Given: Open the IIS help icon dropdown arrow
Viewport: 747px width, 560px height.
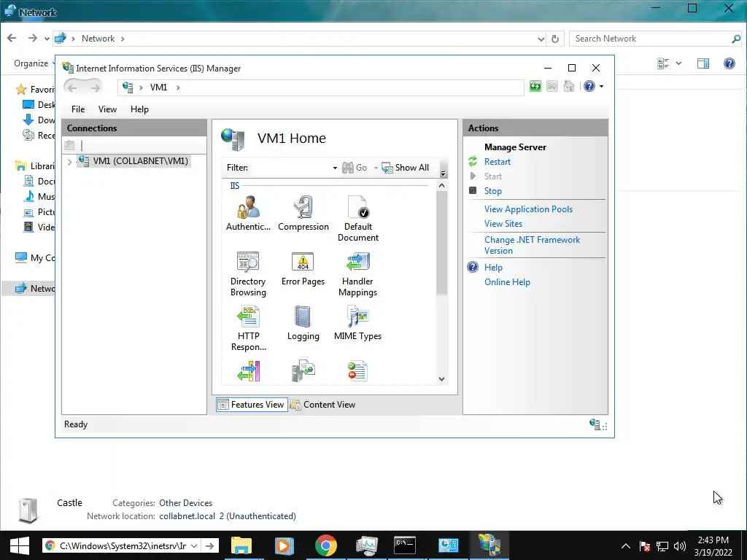Looking at the screenshot, I should (601, 87).
